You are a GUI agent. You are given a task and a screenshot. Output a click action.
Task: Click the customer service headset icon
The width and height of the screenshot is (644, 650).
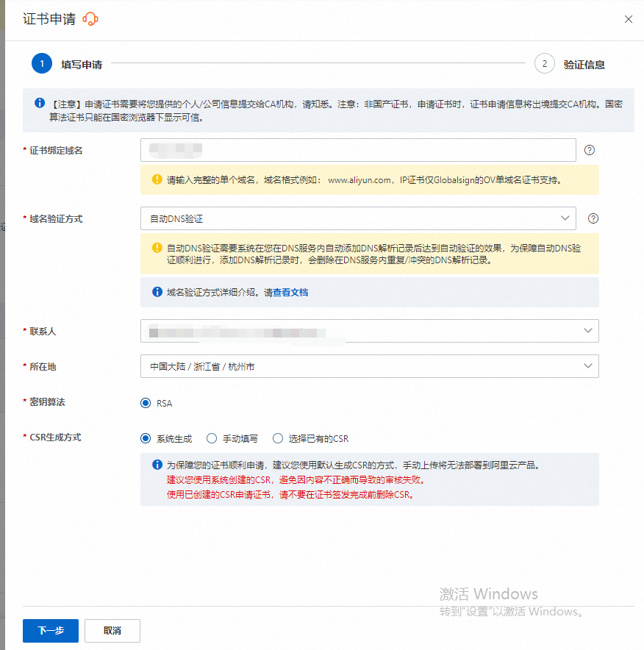coord(90,19)
